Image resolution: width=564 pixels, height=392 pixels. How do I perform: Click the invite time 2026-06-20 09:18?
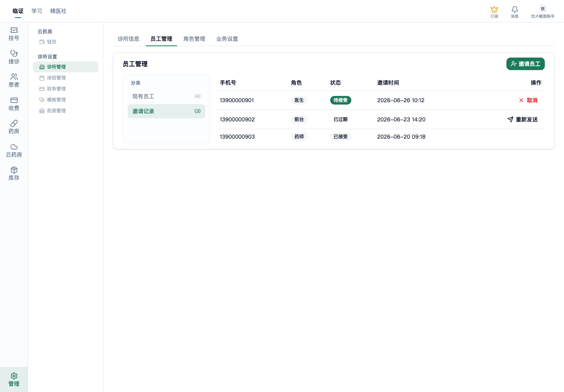click(x=401, y=137)
